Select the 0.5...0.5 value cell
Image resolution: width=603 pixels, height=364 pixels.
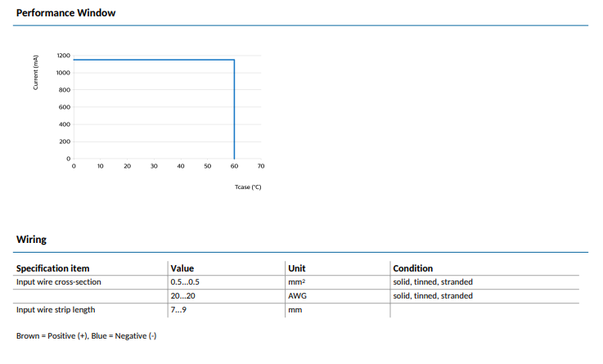(x=185, y=281)
